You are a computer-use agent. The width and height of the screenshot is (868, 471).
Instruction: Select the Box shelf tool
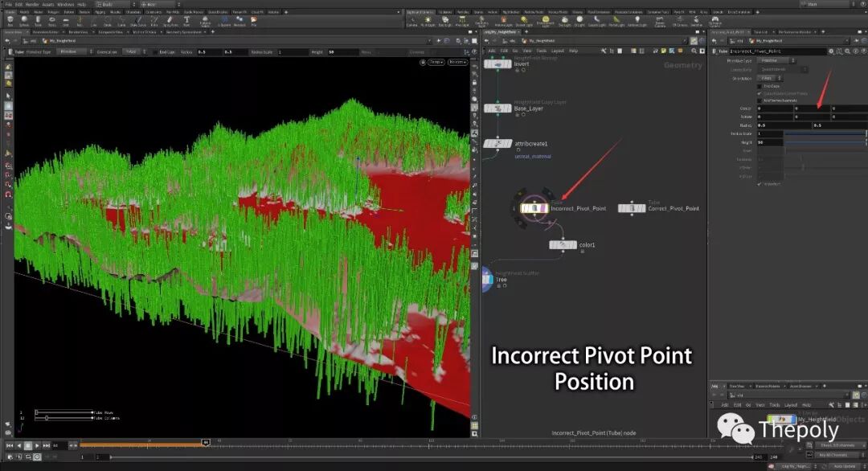pos(10,21)
